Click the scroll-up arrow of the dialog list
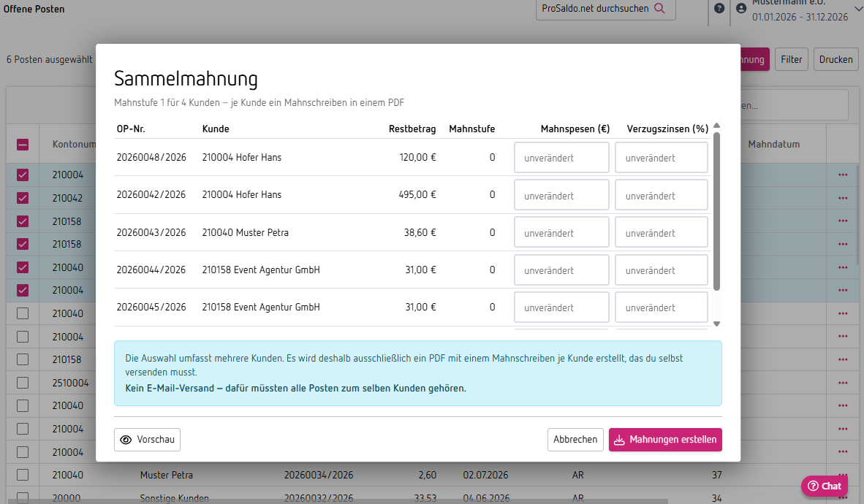 pos(716,126)
